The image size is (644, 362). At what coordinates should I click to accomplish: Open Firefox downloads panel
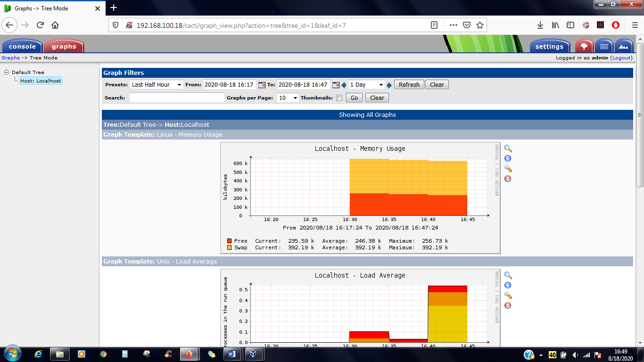pos(540,25)
